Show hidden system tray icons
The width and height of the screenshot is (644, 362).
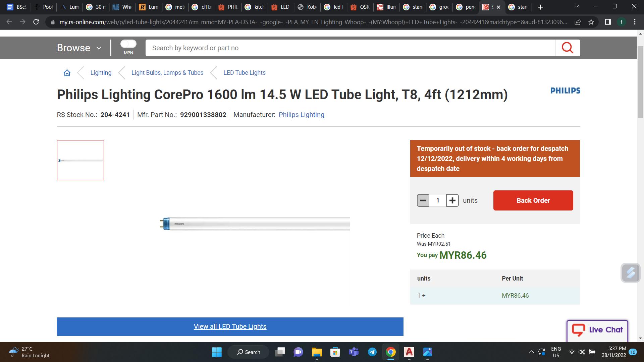531,352
